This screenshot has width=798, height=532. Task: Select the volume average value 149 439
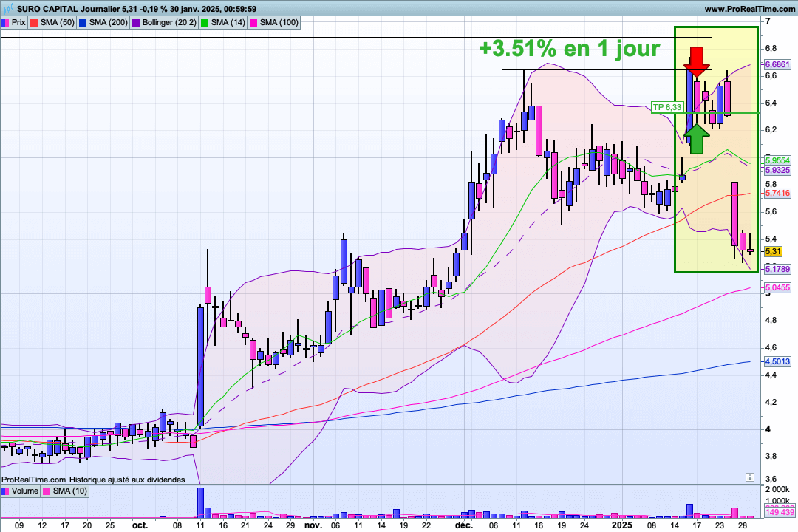point(780,511)
